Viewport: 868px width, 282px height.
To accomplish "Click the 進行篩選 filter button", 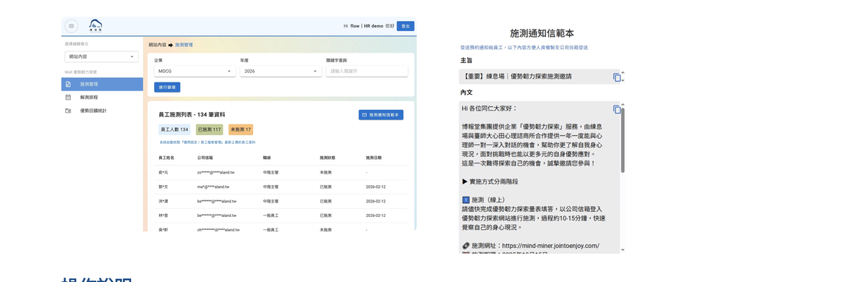I will (167, 87).
